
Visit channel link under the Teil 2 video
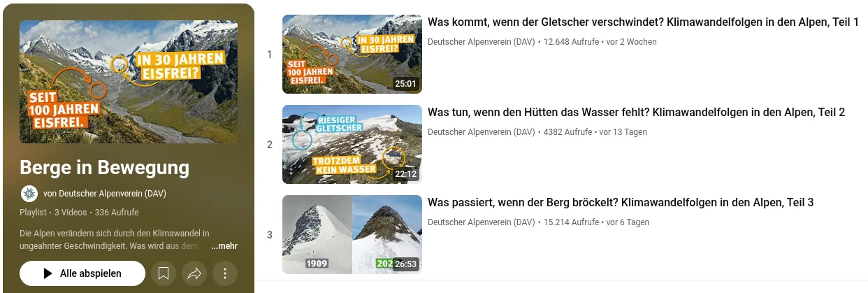(x=481, y=132)
